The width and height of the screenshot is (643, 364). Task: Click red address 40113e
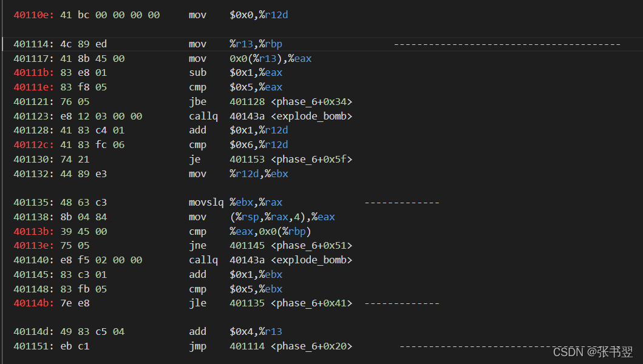(33, 246)
